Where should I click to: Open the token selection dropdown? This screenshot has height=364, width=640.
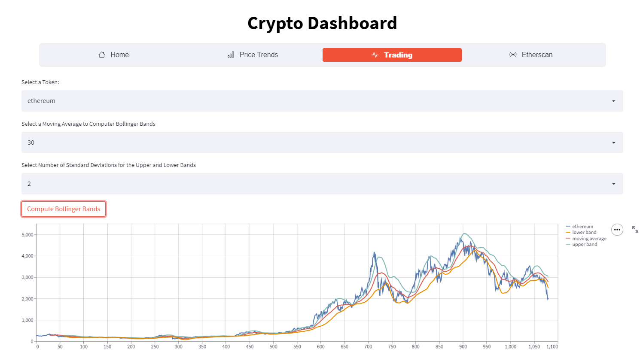pos(322,101)
